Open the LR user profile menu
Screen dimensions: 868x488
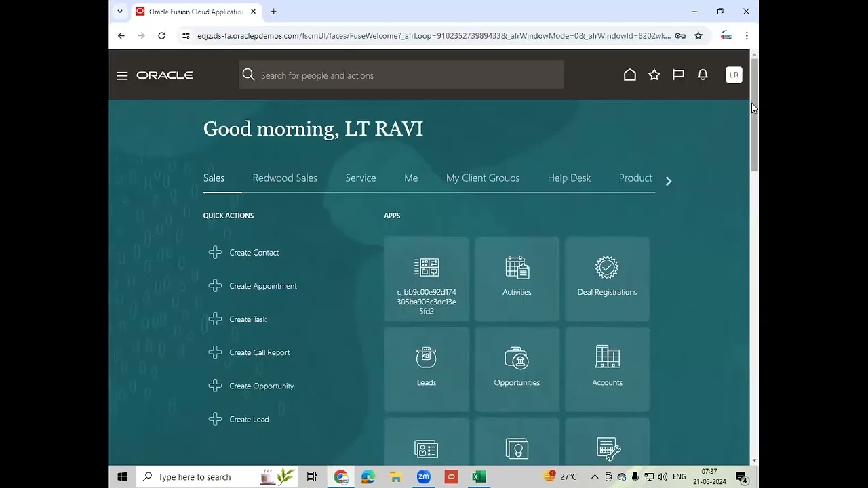click(x=734, y=75)
